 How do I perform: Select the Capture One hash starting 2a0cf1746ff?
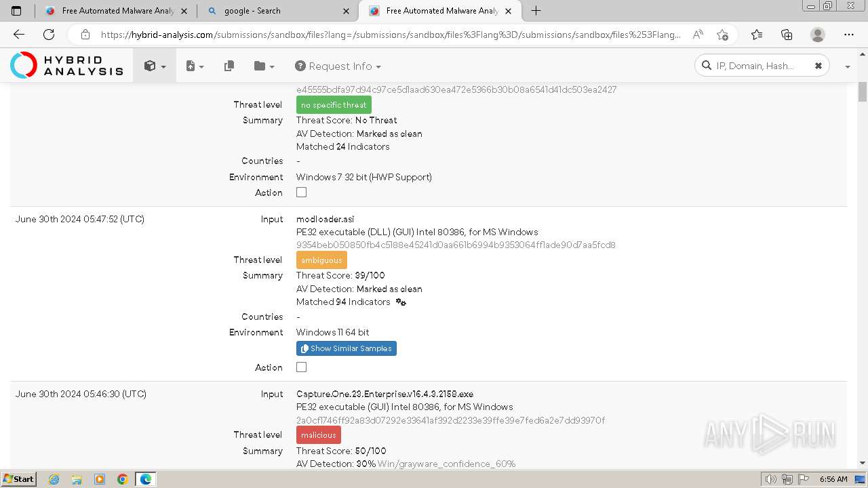point(451,420)
